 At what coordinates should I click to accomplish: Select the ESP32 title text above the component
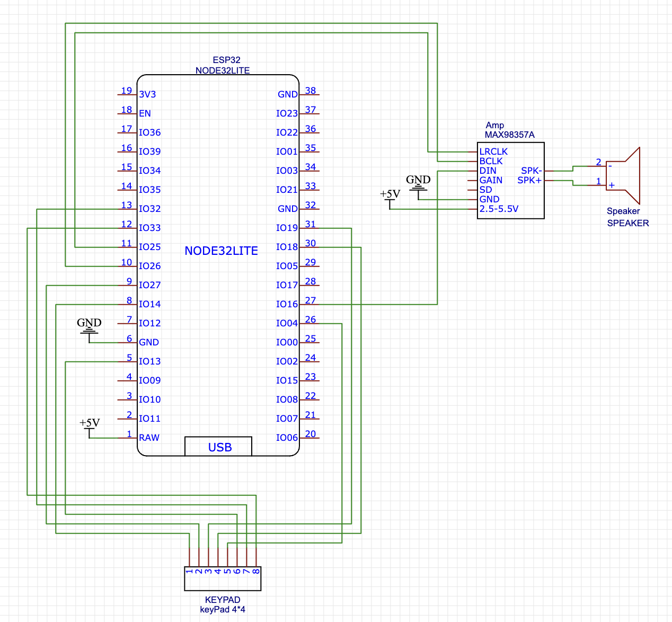coord(221,60)
